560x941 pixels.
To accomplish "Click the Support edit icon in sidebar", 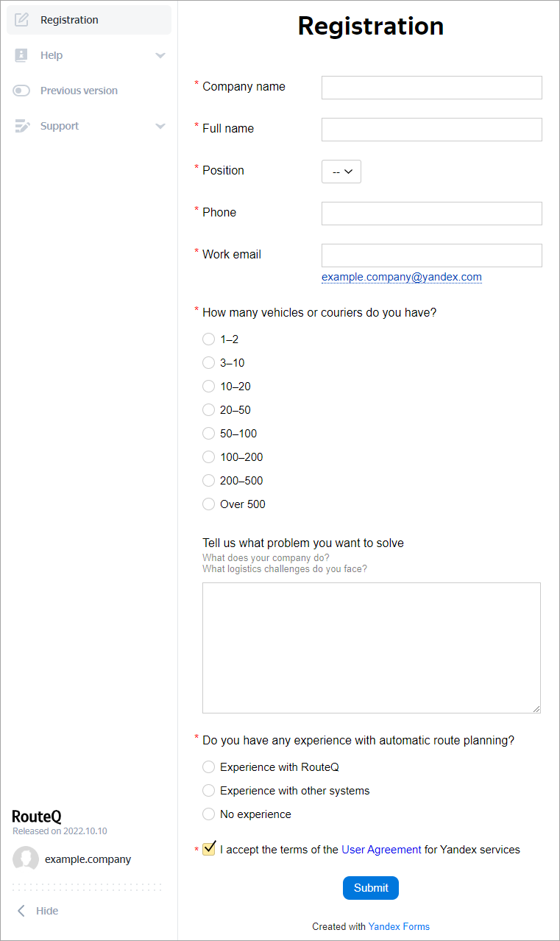I will [22, 126].
